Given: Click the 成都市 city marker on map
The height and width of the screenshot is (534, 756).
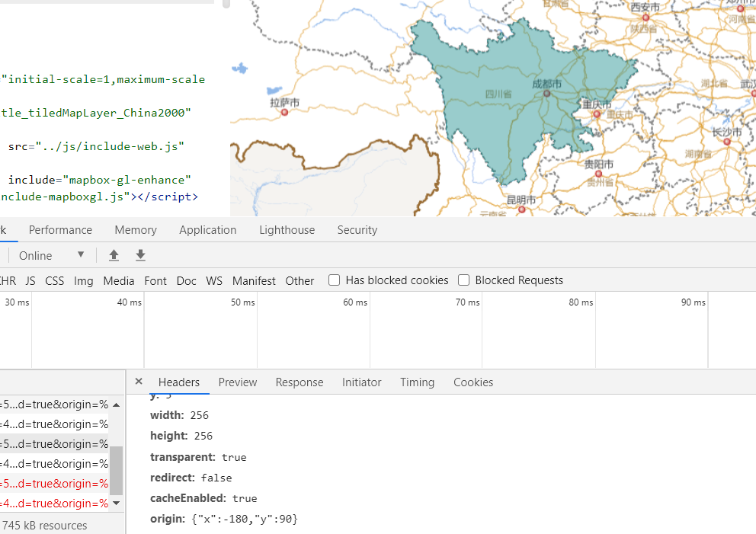Looking at the screenshot, I should coord(546,94).
